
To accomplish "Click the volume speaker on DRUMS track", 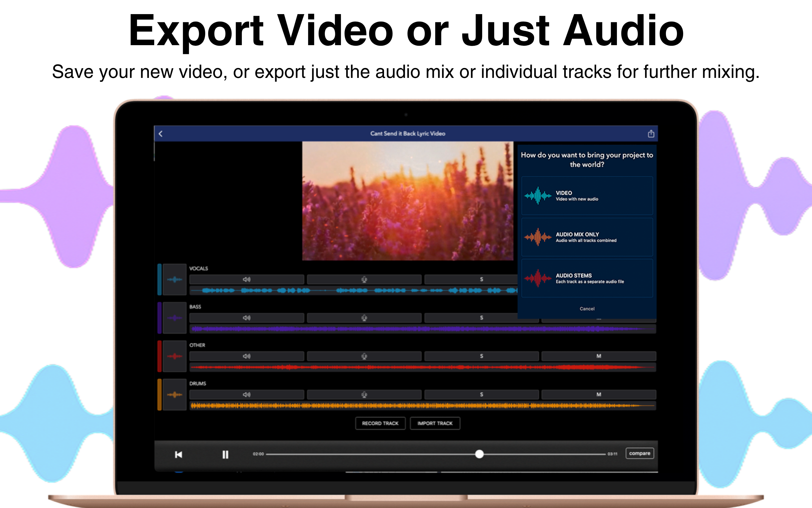I will [247, 395].
